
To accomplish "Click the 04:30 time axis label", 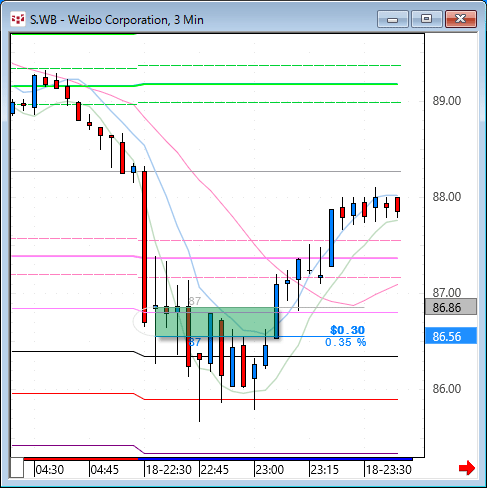I will 50,470.
